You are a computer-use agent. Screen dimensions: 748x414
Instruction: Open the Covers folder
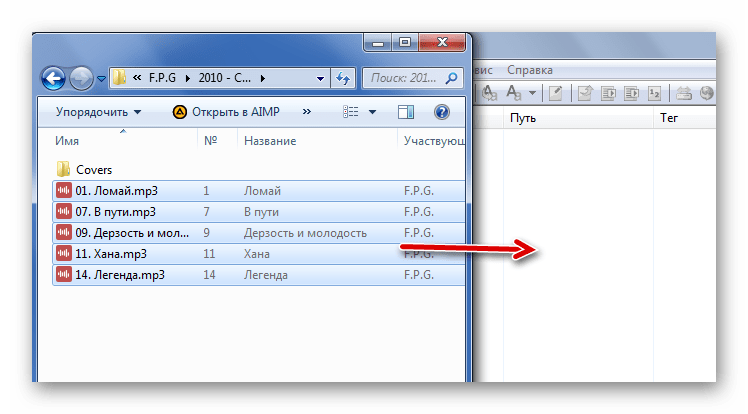(x=93, y=169)
